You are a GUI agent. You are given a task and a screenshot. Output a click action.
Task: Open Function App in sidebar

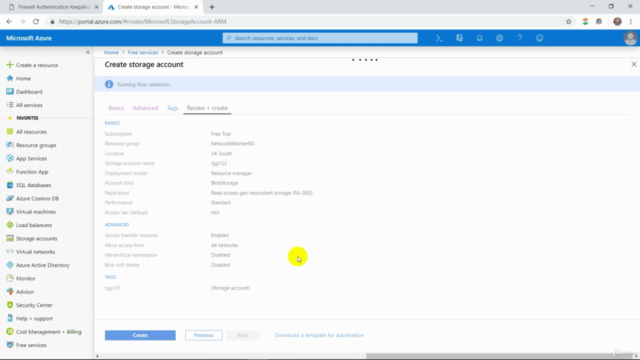pos(32,172)
